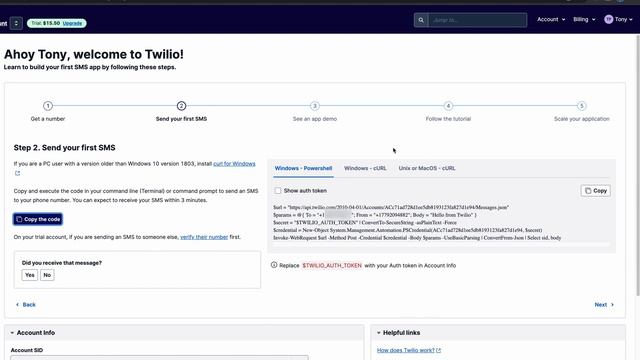Enable the Show auth token checkbox

pyautogui.click(x=278, y=191)
